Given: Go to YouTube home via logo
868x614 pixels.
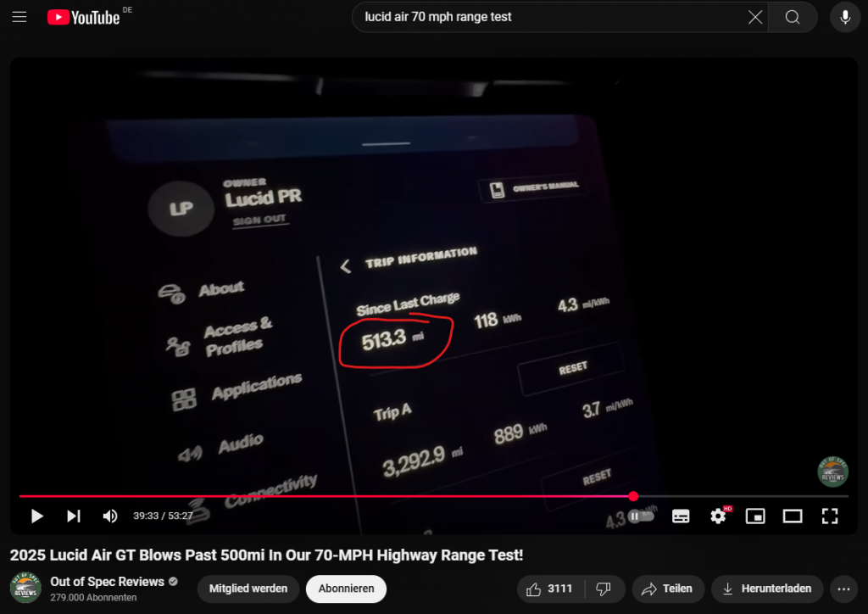Looking at the screenshot, I should coord(84,18).
